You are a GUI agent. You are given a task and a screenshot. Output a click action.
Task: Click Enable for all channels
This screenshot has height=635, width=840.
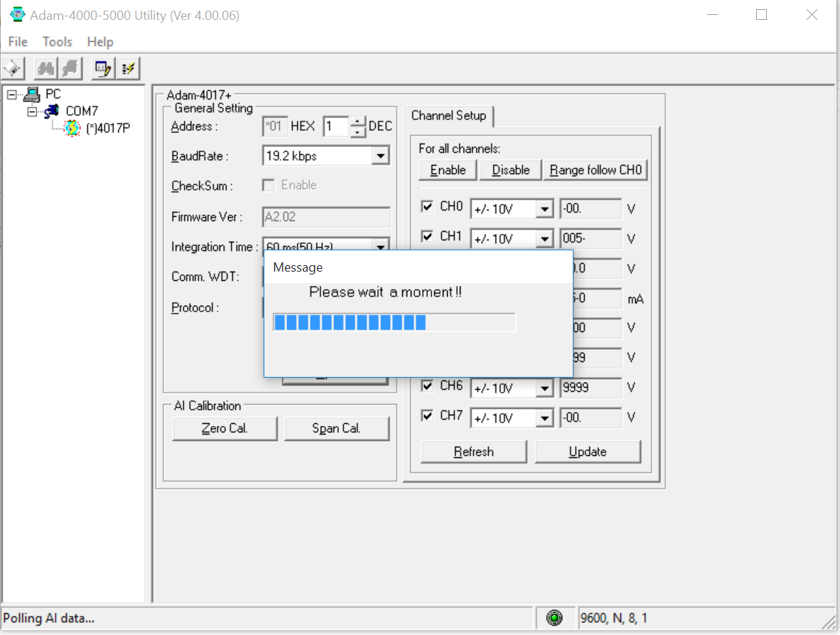click(x=448, y=170)
